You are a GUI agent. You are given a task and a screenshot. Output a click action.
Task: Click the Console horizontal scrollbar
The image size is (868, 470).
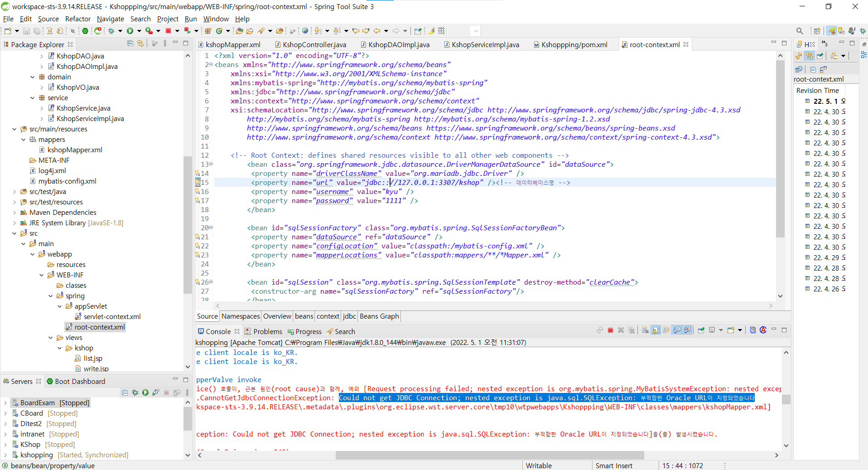click(490, 455)
